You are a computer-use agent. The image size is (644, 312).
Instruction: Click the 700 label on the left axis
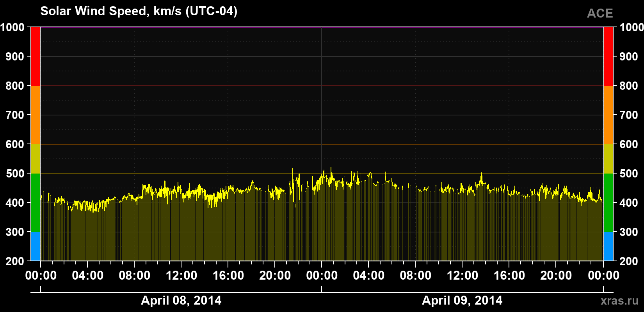tap(15, 115)
